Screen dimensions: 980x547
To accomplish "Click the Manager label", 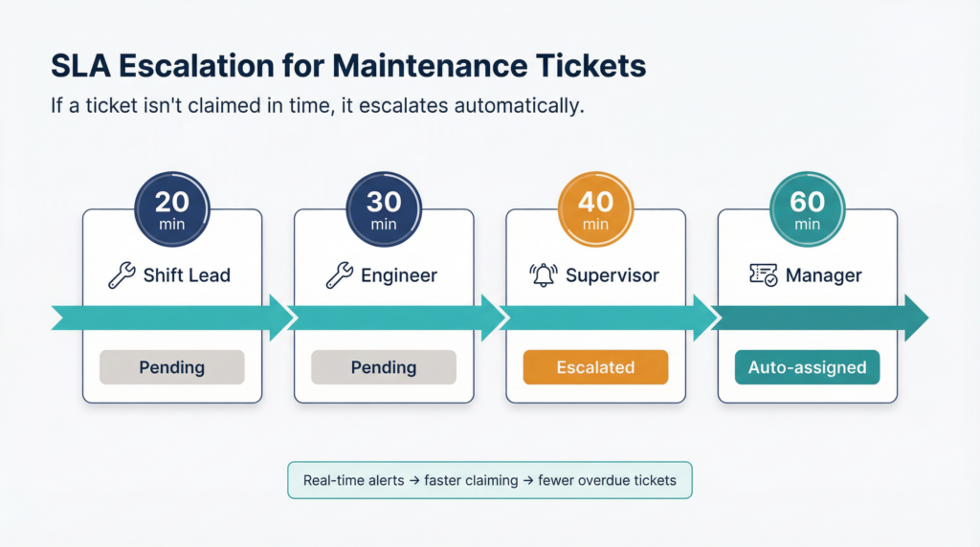I will [824, 275].
